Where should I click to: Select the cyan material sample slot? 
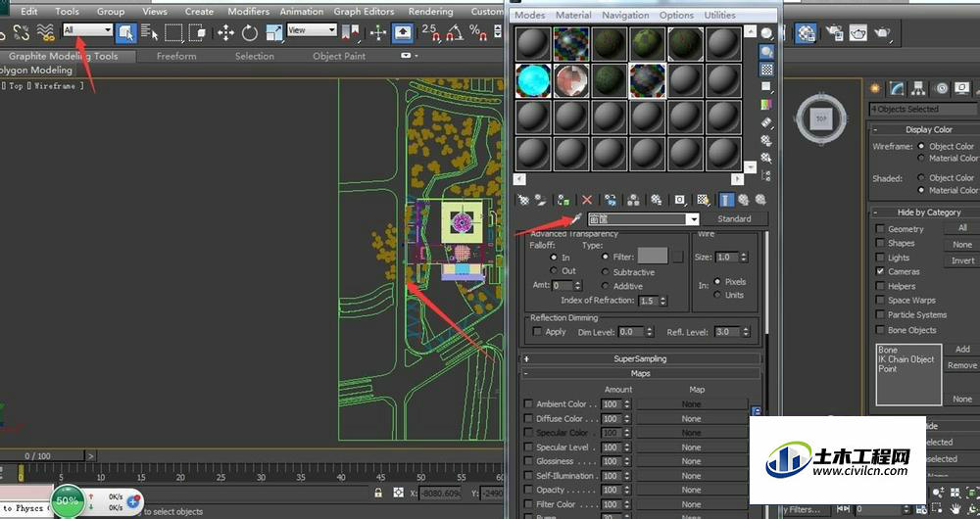(533, 80)
